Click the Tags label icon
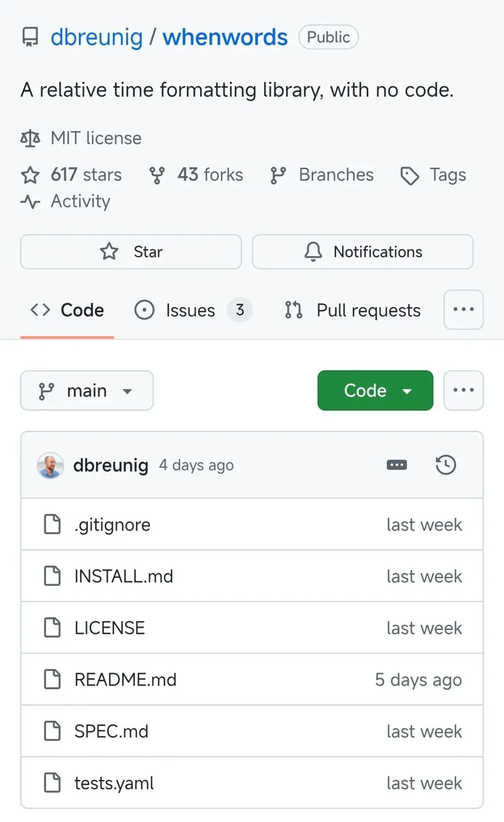This screenshot has height=822, width=504. (410, 176)
